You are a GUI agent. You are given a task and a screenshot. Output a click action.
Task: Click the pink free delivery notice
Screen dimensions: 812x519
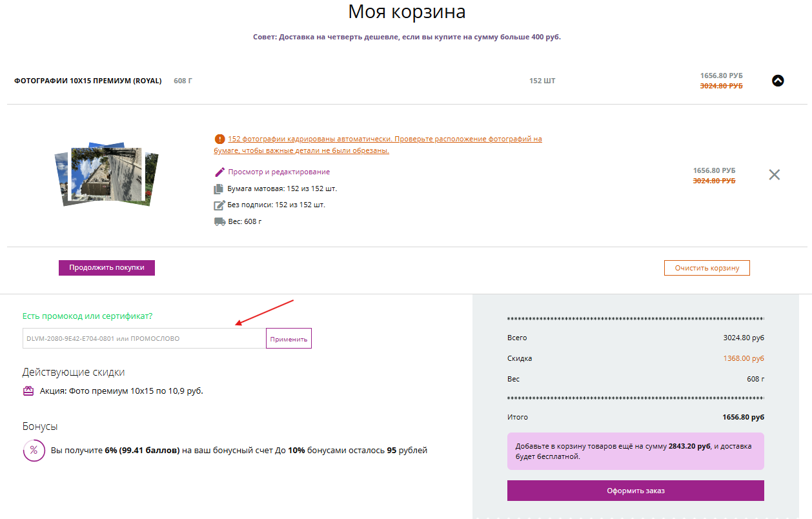pyautogui.click(x=635, y=451)
